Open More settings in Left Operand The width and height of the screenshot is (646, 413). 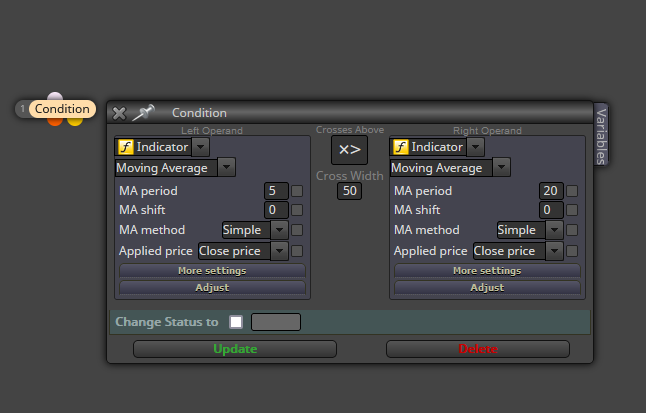coord(212,271)
